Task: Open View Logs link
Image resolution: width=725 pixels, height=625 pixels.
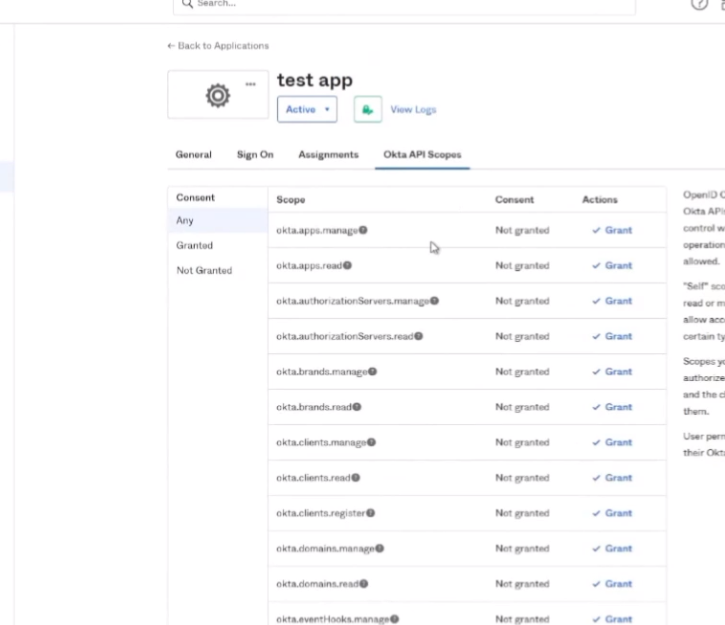Action: coord(413,110)
